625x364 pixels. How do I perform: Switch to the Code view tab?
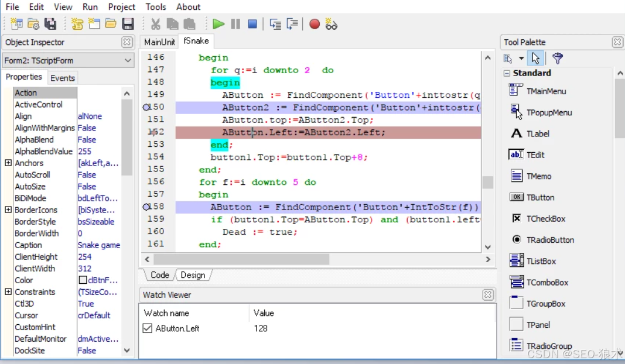[x=160, y=275]
